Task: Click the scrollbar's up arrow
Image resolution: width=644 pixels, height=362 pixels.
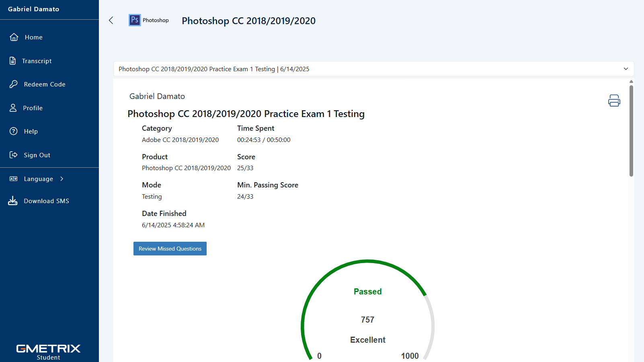Action: pos(631,82)
